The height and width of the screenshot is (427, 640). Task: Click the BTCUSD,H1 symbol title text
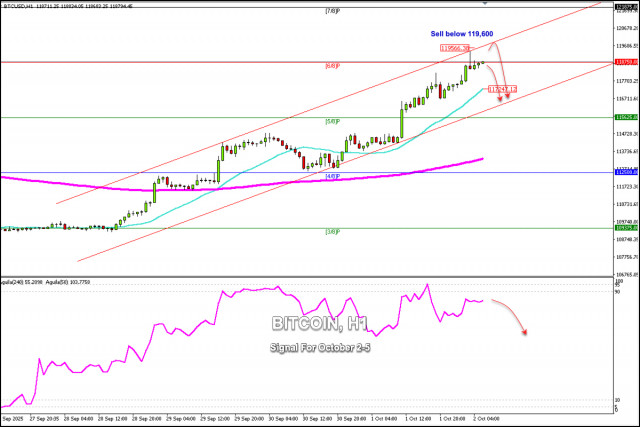[18, 6]
